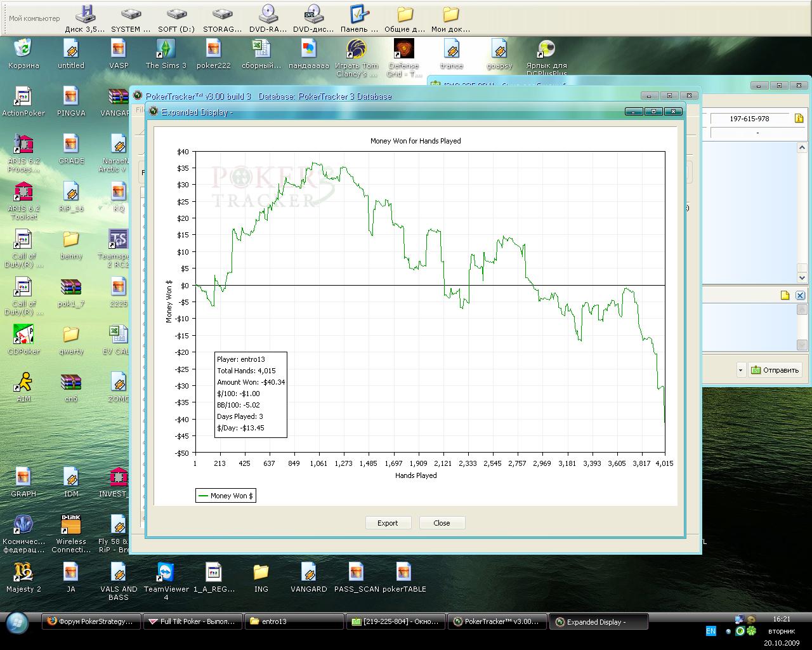Screen dimensions: 812x650
Task: Click the green ICQ flower tray icon
Action: (751, 631)
